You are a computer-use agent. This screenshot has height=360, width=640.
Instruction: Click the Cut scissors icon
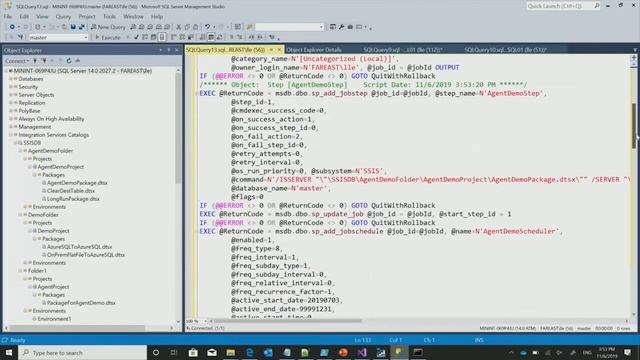(178, 27)
